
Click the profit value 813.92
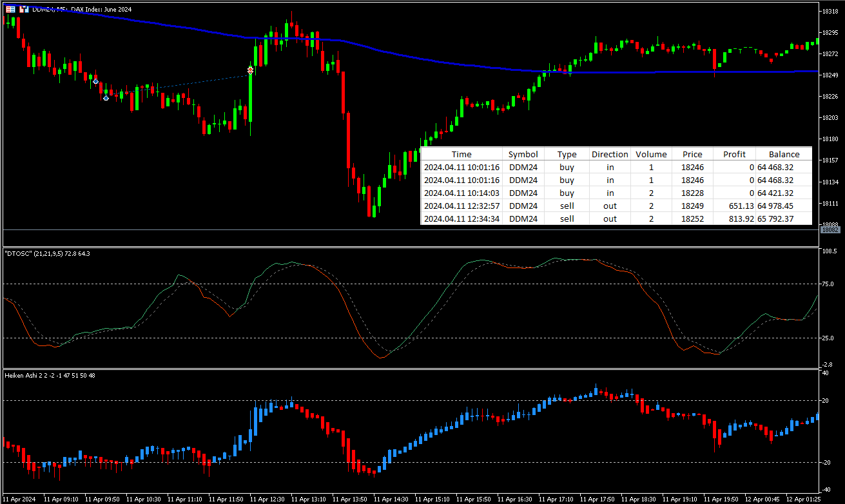click(x=740, y=218)
